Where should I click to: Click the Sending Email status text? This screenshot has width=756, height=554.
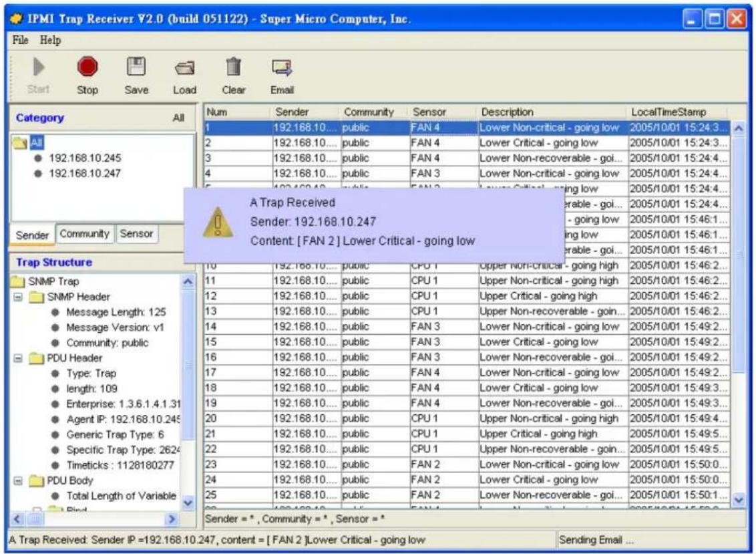[x=596, y=539]
